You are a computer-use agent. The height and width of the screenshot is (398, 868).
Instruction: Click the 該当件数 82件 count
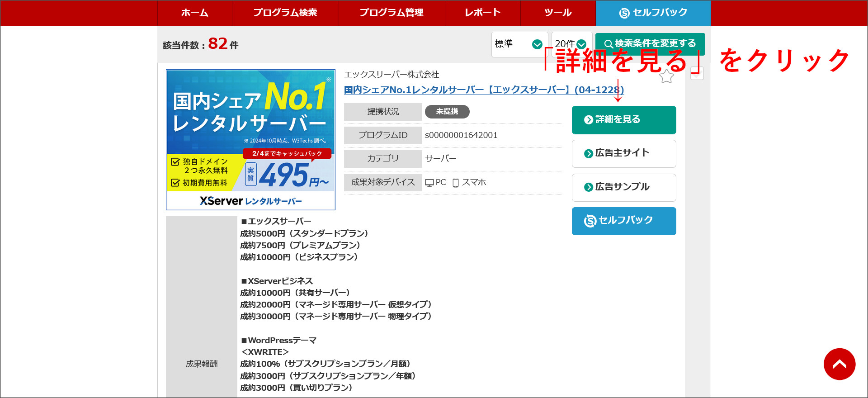point(201,44)
